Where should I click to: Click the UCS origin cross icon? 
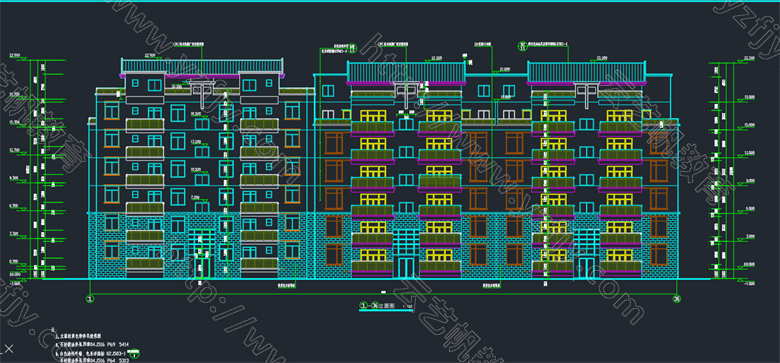point(8,349)
